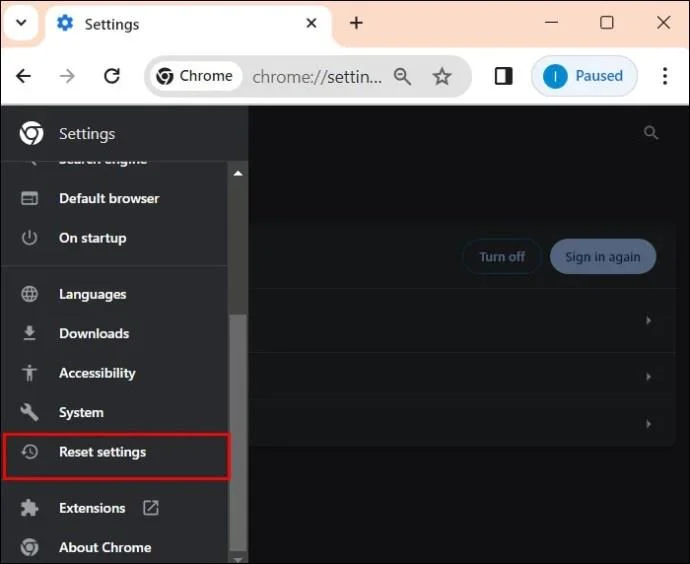The height and width of the screenshot is (564, 690).
Task: Click the Languages globe icon
Action: (29, 294)
